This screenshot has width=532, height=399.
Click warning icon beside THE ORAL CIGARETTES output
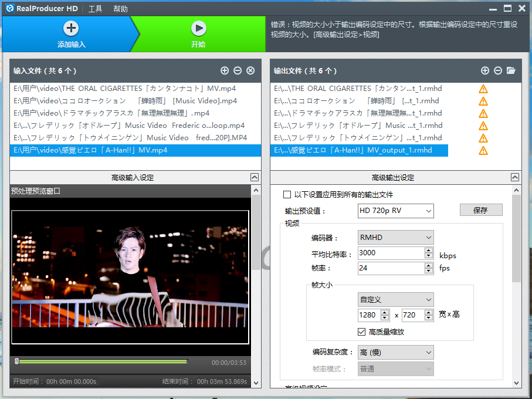pyautogui.click(x=483, y=89)
